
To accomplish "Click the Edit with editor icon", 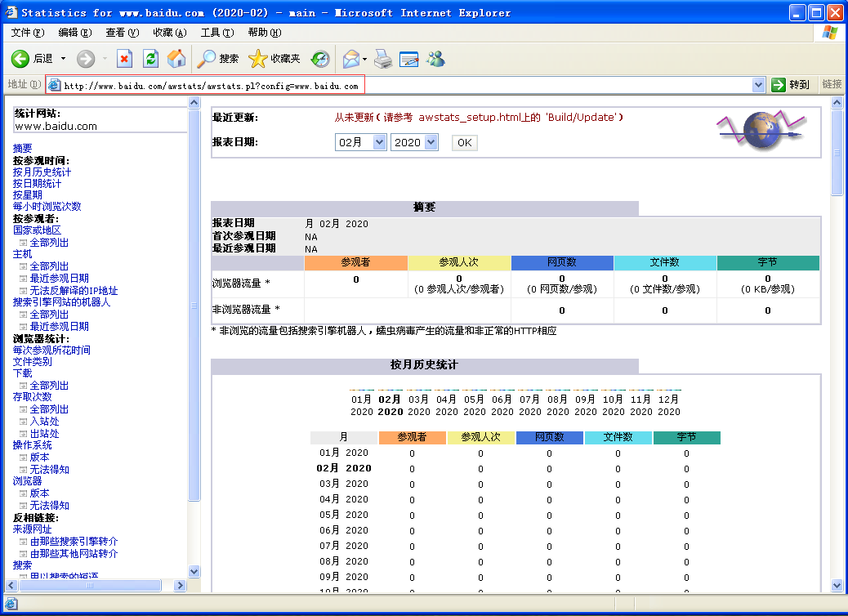I will click(408, 59).
